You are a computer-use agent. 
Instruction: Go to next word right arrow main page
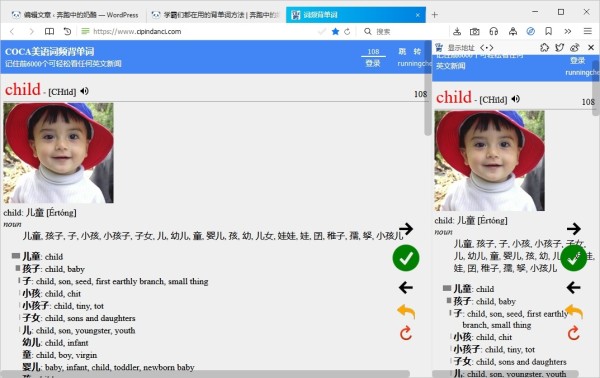[x=406, y=229]
